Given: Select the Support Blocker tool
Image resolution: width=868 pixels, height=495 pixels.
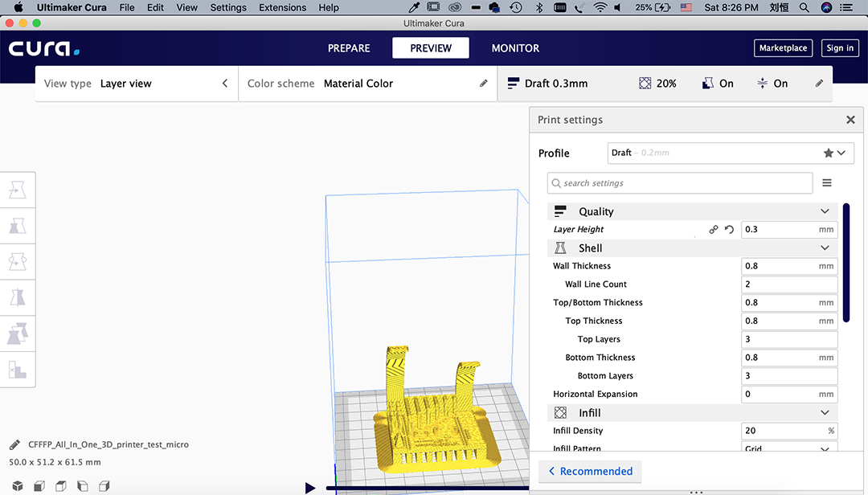Looking at the screenshot, I should pos(18,370).
